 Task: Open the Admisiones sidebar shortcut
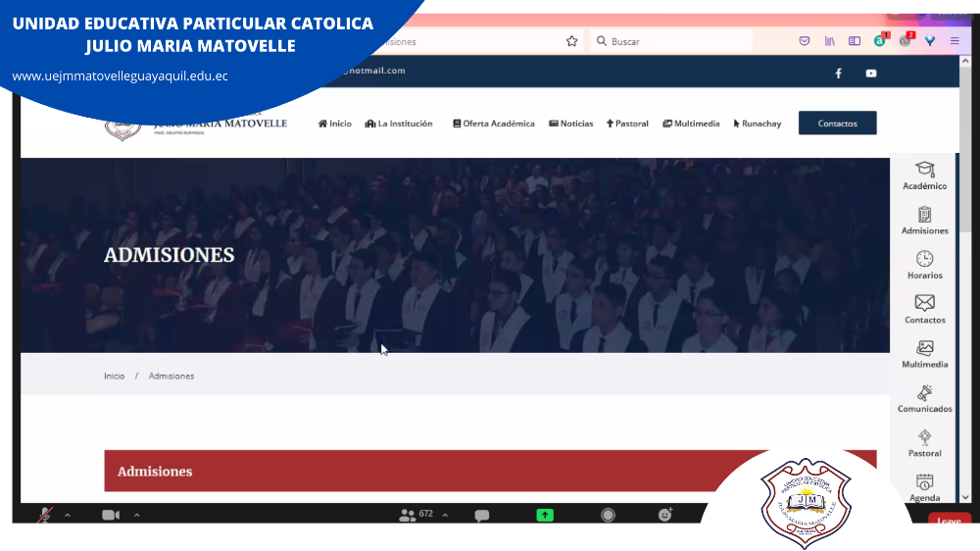(924, 221)
